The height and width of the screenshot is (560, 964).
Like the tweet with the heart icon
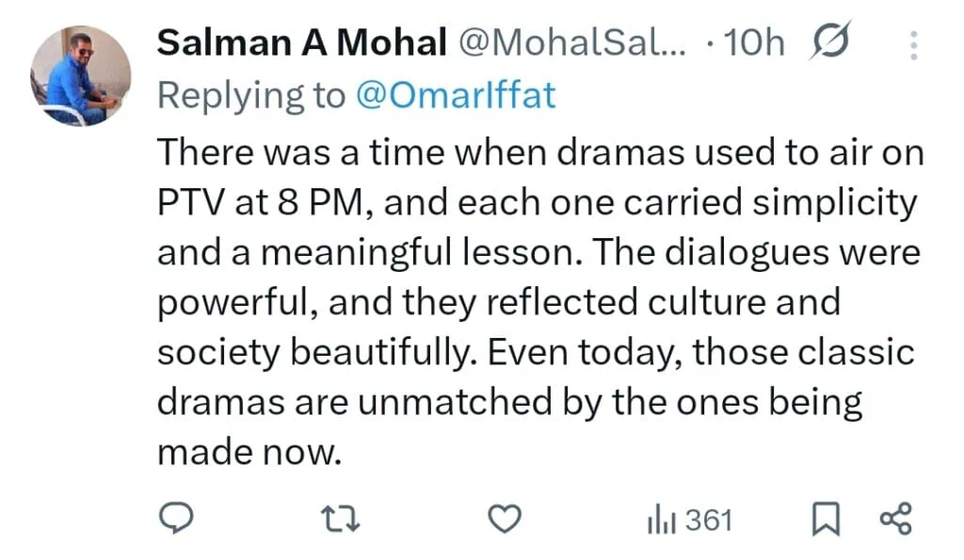(506, 519)
